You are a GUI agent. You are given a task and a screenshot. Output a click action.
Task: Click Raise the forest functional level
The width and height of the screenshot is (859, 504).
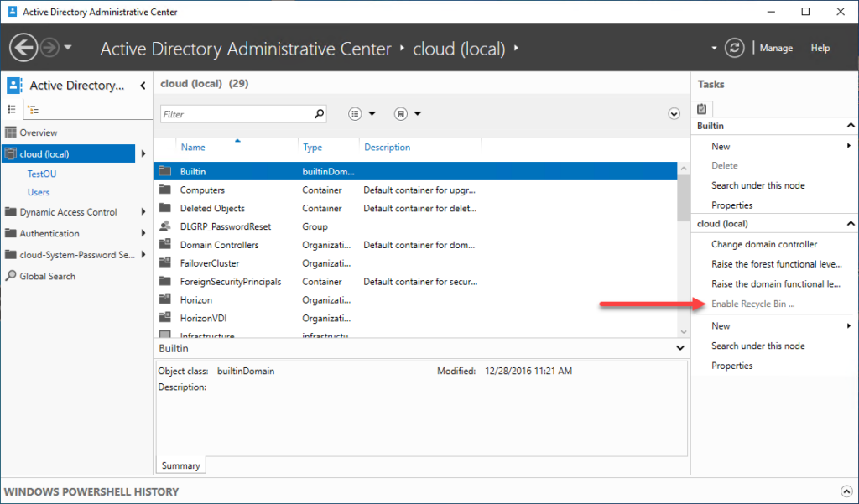point(776,264)
